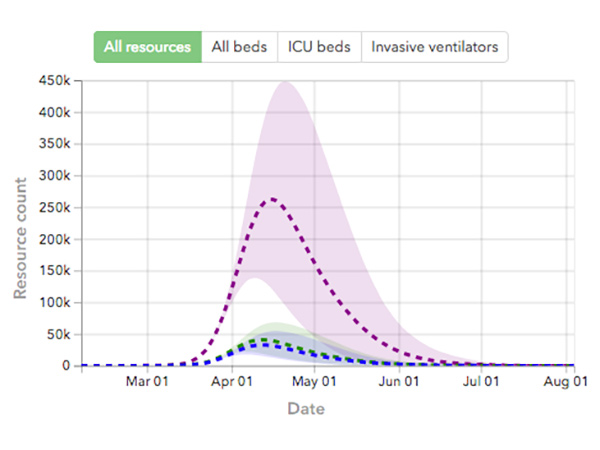600x450 pixels.
Task: Click the Apr 01 date axis label
Action: click(x=231, y=381)
